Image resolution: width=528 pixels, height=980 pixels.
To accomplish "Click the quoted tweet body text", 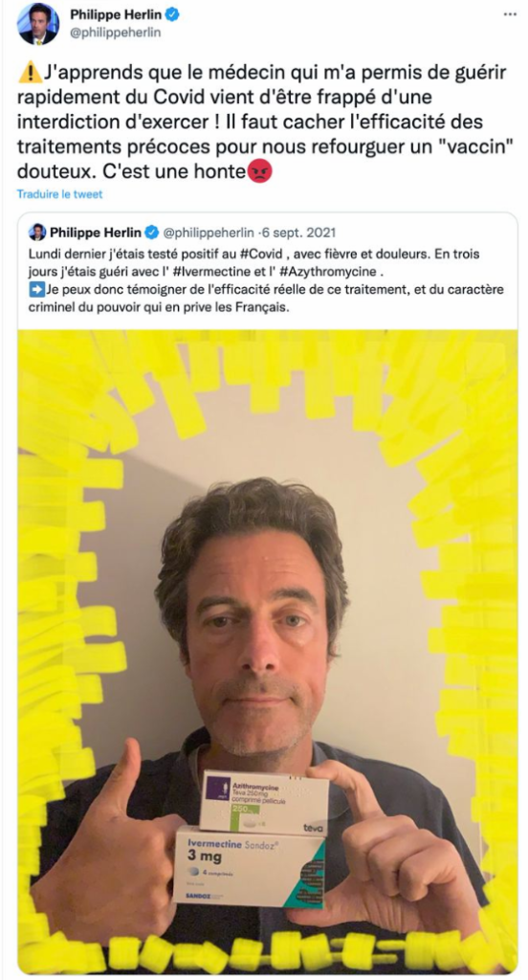I will coord(266,281).
